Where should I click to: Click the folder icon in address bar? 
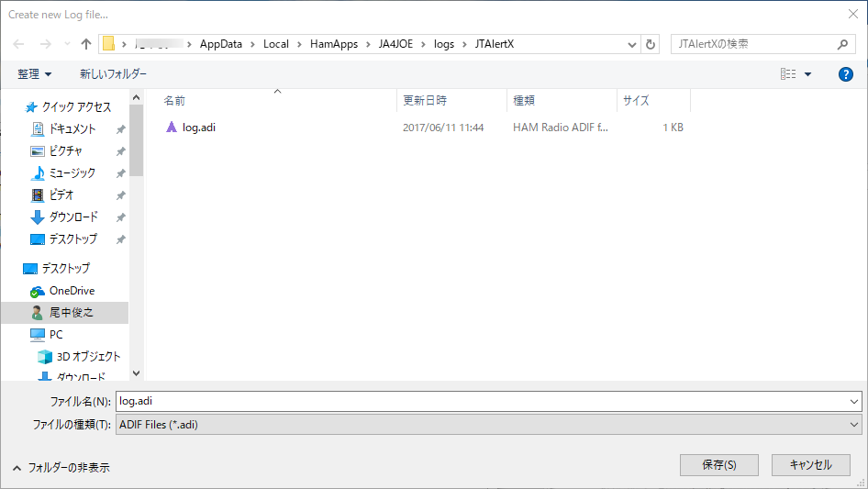(x=109, y=44)
